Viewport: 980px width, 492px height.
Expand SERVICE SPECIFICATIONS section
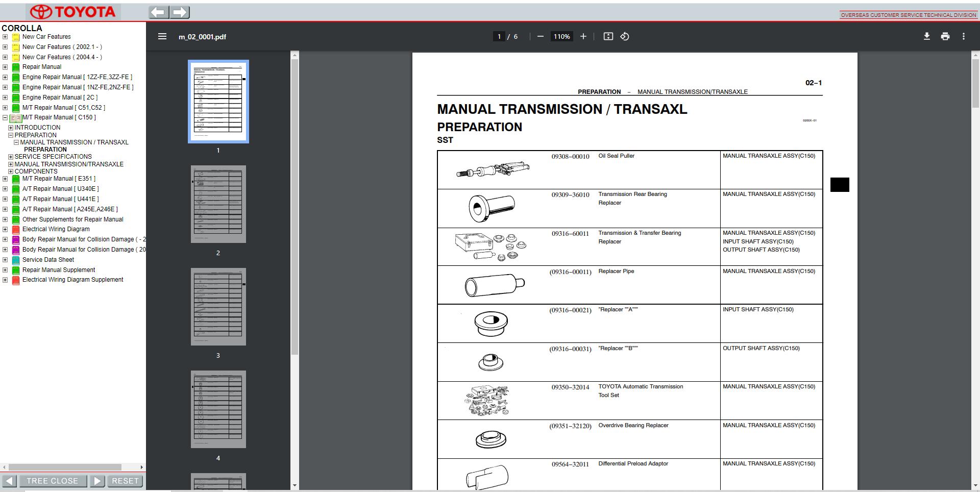pyautogui.click(x=11, y=157)
